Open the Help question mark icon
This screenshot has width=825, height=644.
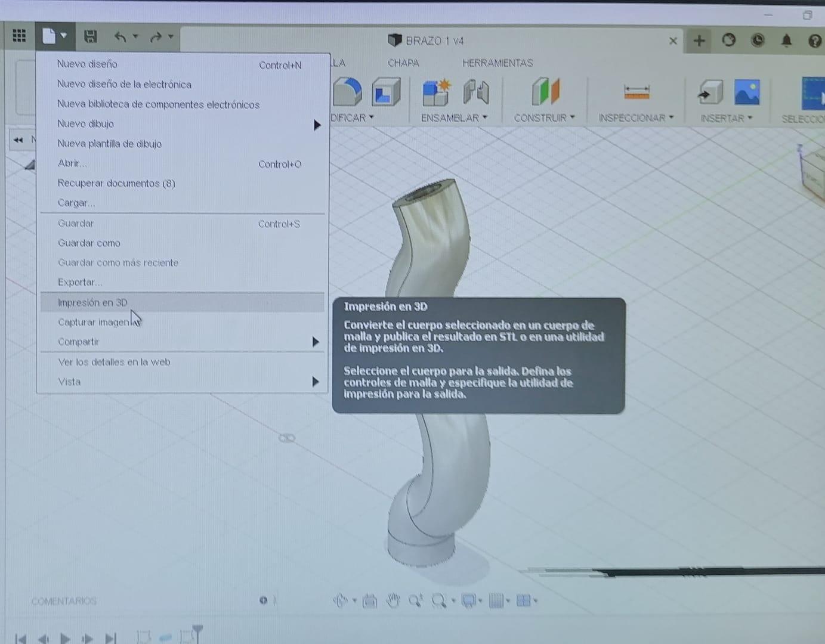815,41
